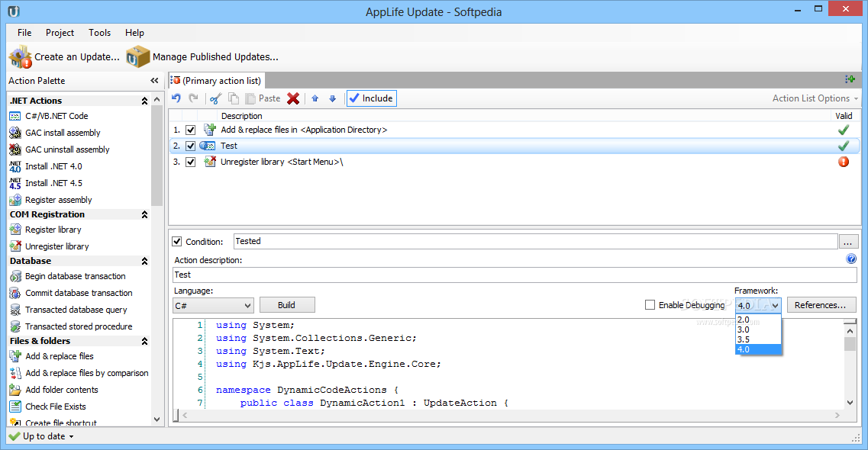Click the Build button

point(287,305)
